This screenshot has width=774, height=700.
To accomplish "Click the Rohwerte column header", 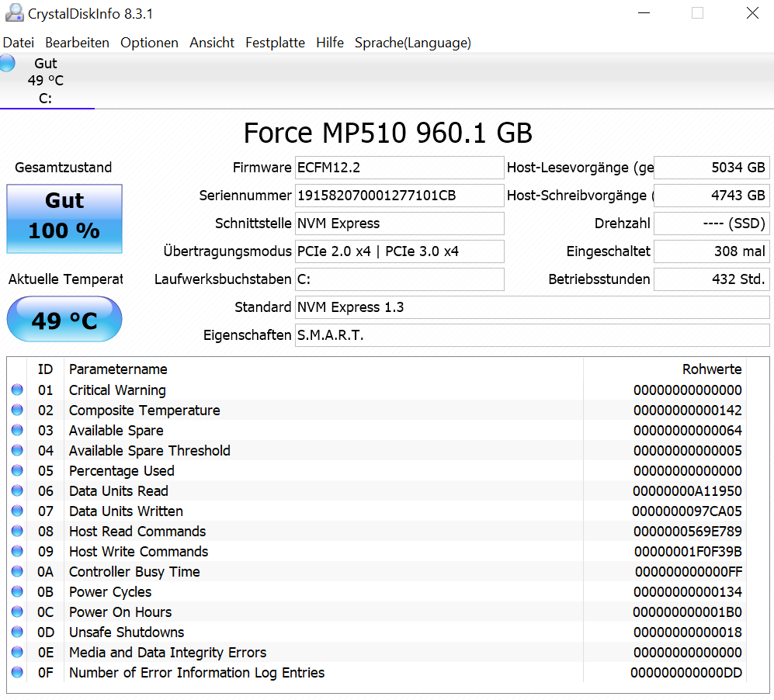I will click(x=711, y=369).
